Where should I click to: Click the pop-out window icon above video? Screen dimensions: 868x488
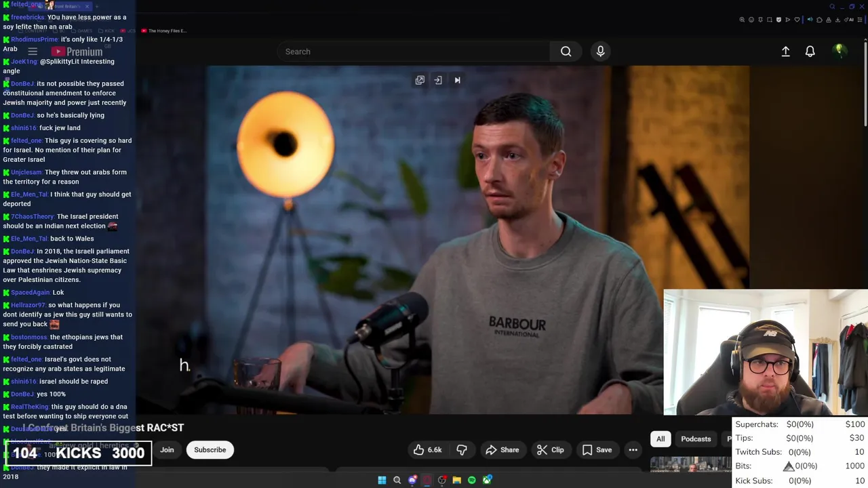point(420,80)
